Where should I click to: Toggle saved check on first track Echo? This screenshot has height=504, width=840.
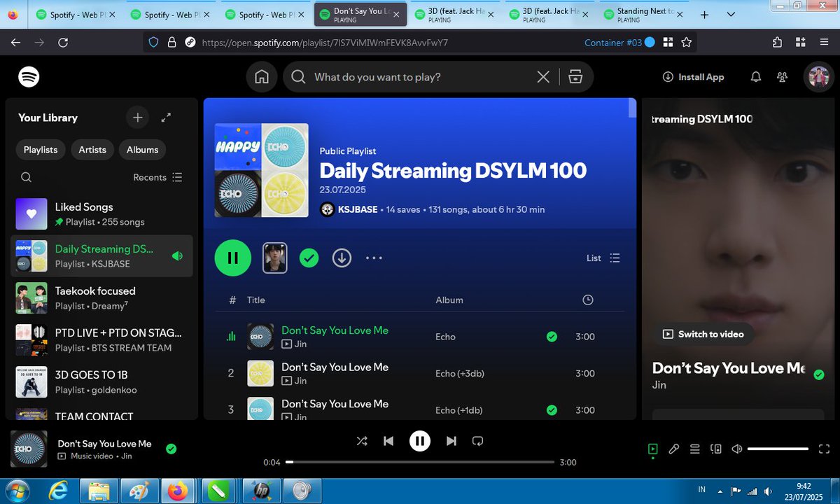(552, 337)
